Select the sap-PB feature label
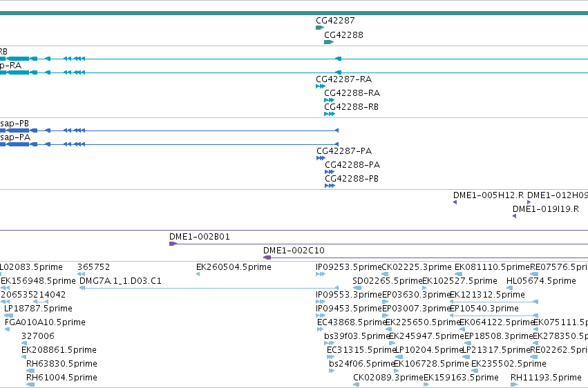Image resolution: width=588 pixels, height=388 pixels. [x=15, y=124]
